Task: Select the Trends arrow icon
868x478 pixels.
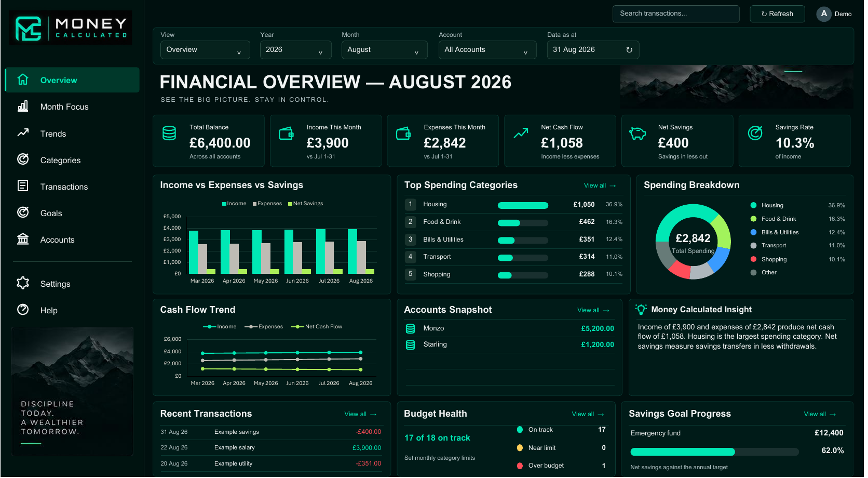Action: pos(23,133)
